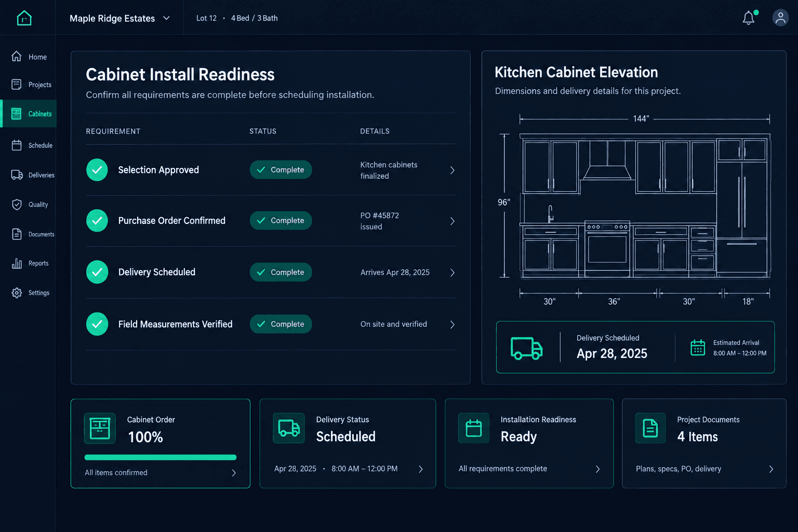Click the Installation Readiness Ready heading

pyautogui.click(x=518, y=437)
